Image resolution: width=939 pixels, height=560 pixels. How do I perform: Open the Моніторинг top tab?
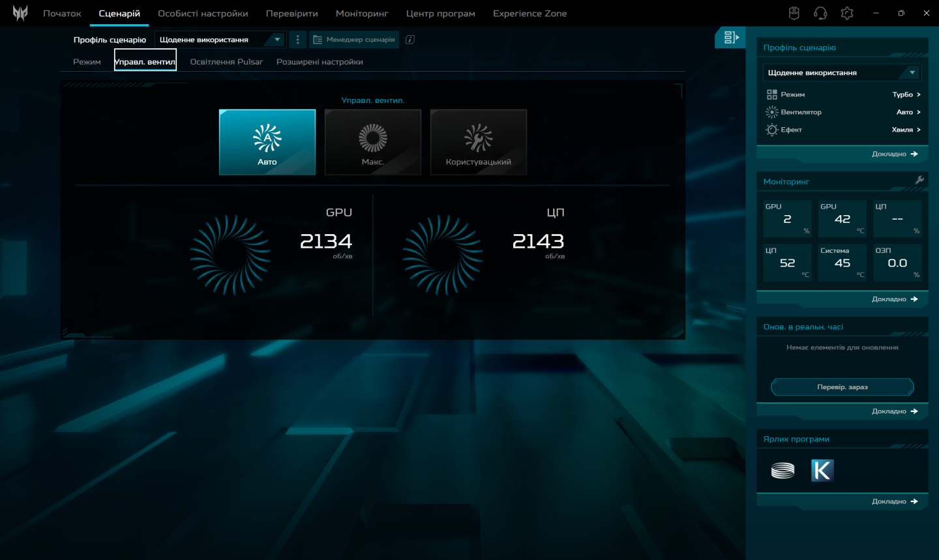[362, 13]
